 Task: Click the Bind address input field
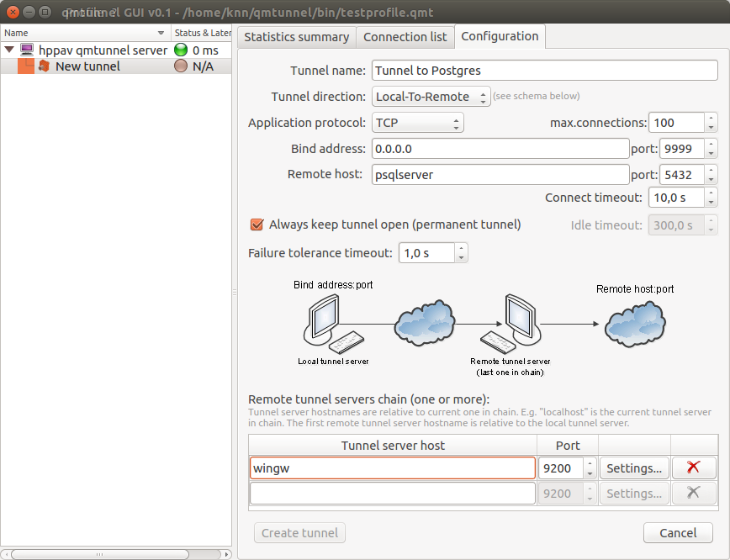click(500, 149)
